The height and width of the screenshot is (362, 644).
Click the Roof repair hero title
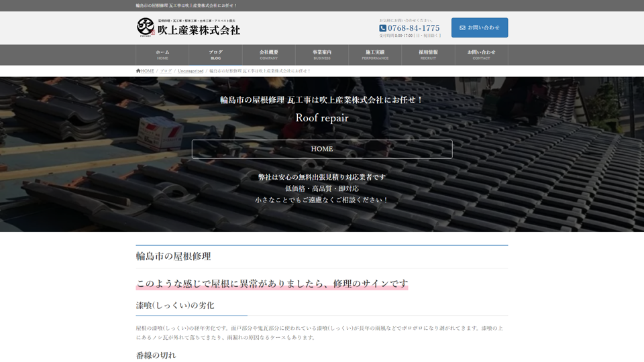coord(322,118)
